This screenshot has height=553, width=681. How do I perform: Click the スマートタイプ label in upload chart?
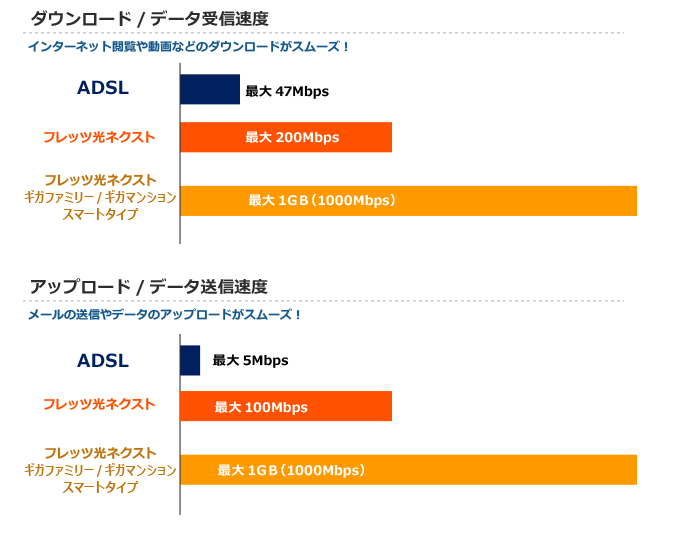[x=100, y=487]
